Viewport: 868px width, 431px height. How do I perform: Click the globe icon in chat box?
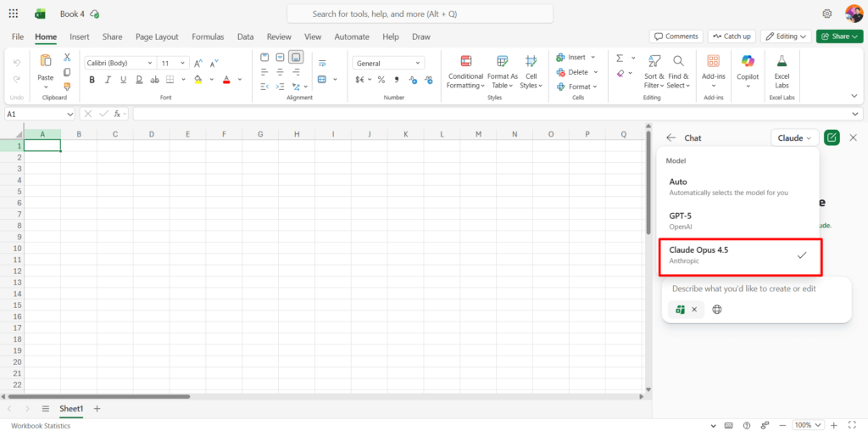point(717,310)
